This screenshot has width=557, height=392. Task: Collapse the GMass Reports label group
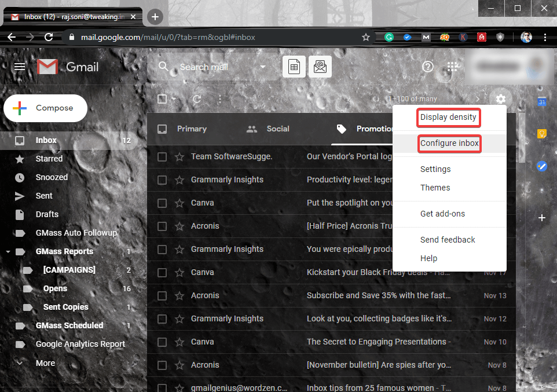[8, 251]
